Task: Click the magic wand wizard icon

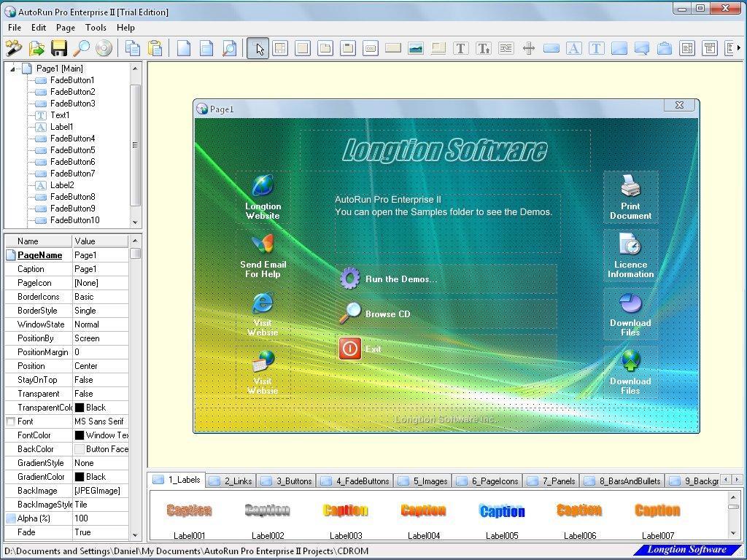Action: [x=14, y=48]
